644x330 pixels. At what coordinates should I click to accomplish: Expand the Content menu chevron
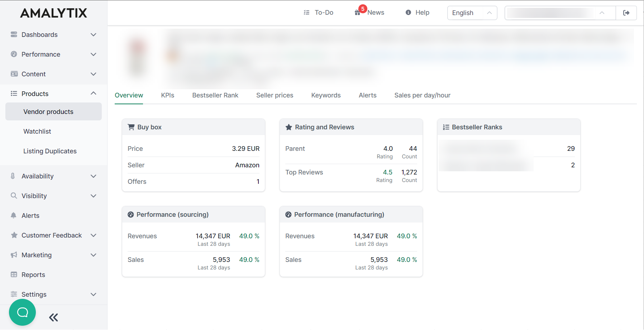tap(94, 74)
